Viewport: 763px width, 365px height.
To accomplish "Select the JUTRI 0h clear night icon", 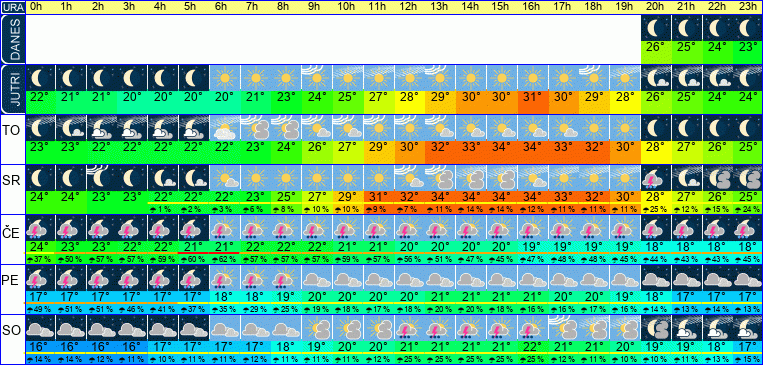I will [x=41, y=78].
